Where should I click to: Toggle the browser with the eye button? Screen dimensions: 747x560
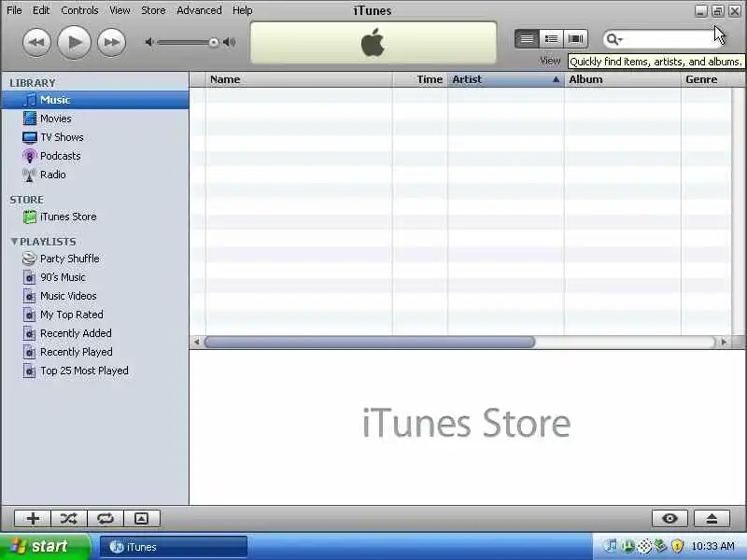(x=669, y=519)
